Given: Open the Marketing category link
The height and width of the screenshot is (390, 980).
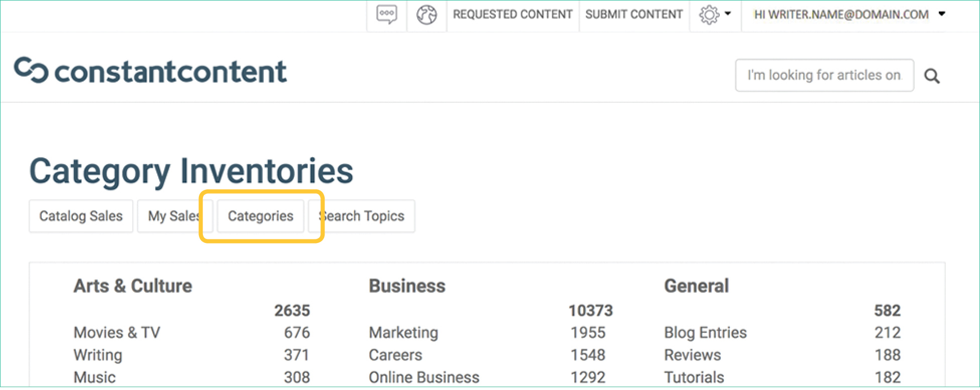Looking at the screenshot, I should 403,332.
